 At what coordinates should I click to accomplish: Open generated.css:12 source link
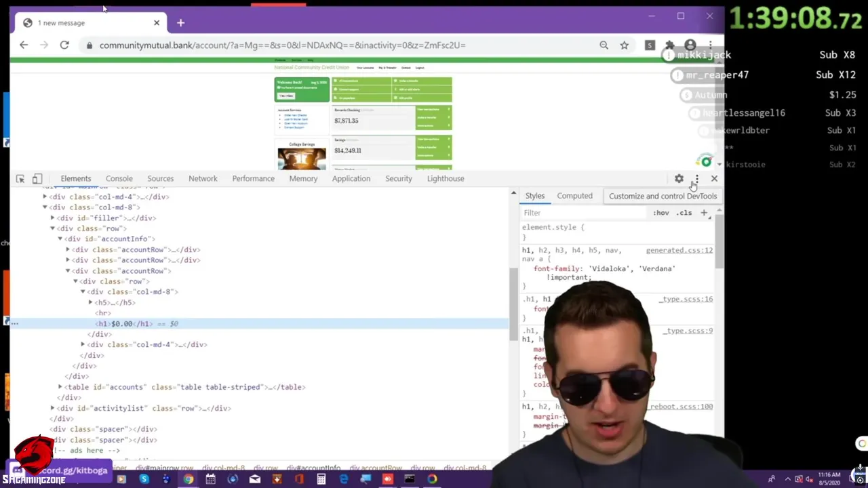[x=679, y=251]
